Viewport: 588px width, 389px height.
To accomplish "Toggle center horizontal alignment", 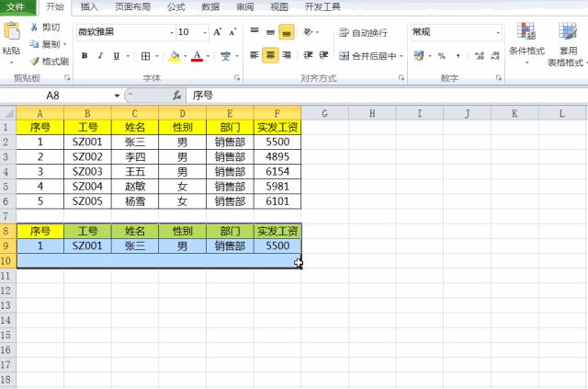I will click(x=270, y=55).
